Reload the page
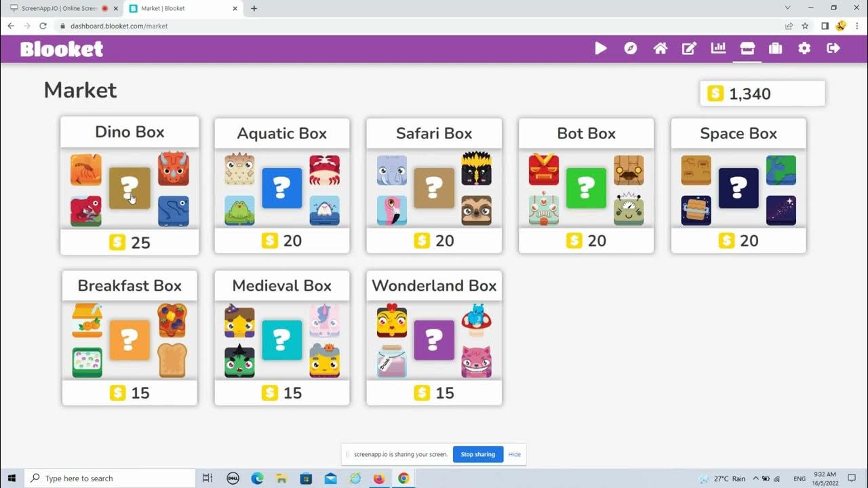868x488 pixels. point(43,26)
